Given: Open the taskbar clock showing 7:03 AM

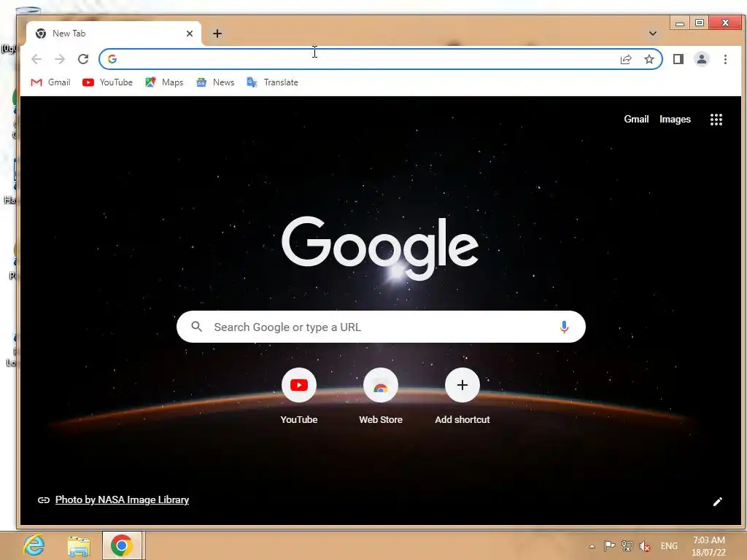Looking at the screenshot, I should [708, 546].
